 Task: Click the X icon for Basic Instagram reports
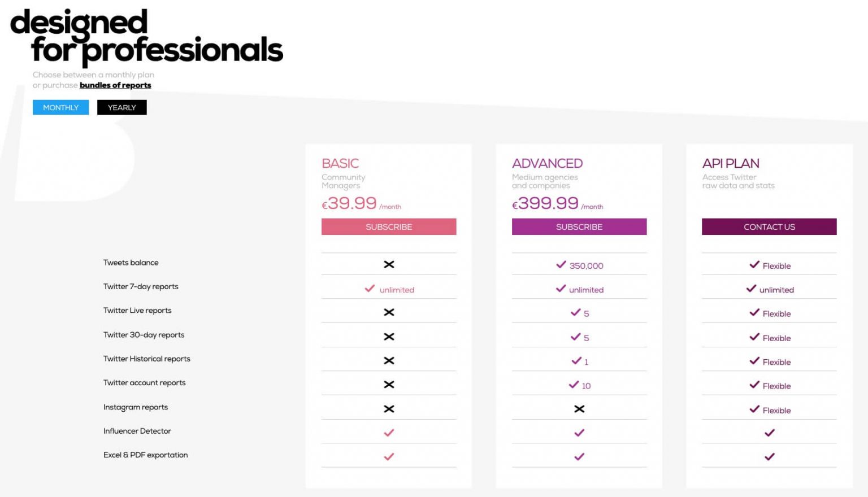[x=389, y=409]
